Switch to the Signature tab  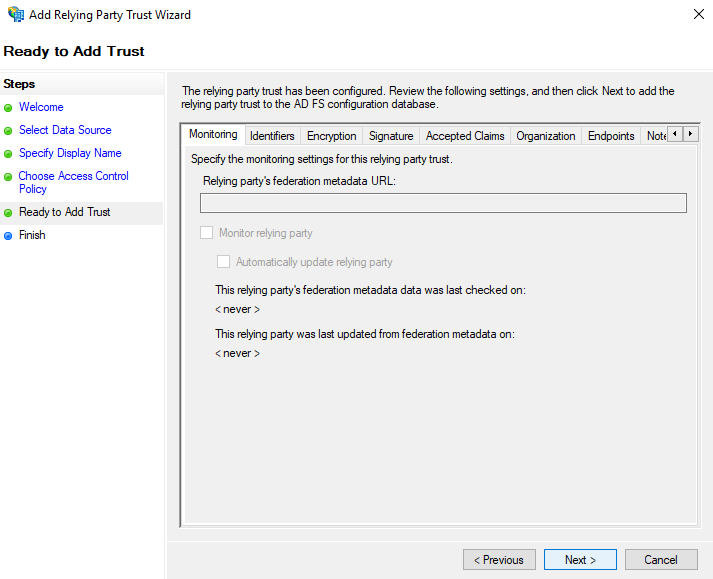point(391,136)
